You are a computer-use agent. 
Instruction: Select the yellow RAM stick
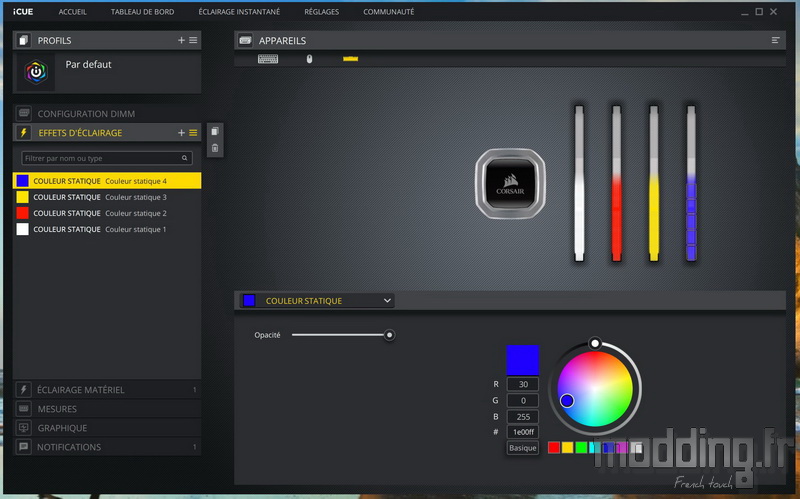654,184
